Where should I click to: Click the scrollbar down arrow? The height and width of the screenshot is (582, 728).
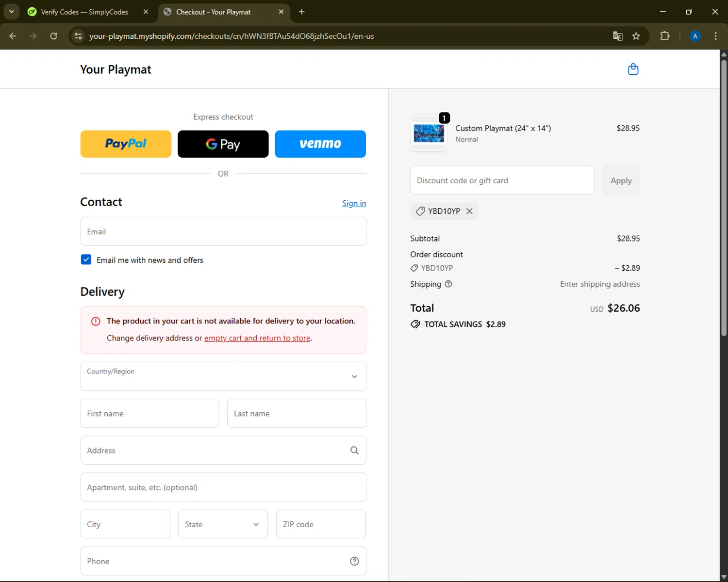point(724,577)
